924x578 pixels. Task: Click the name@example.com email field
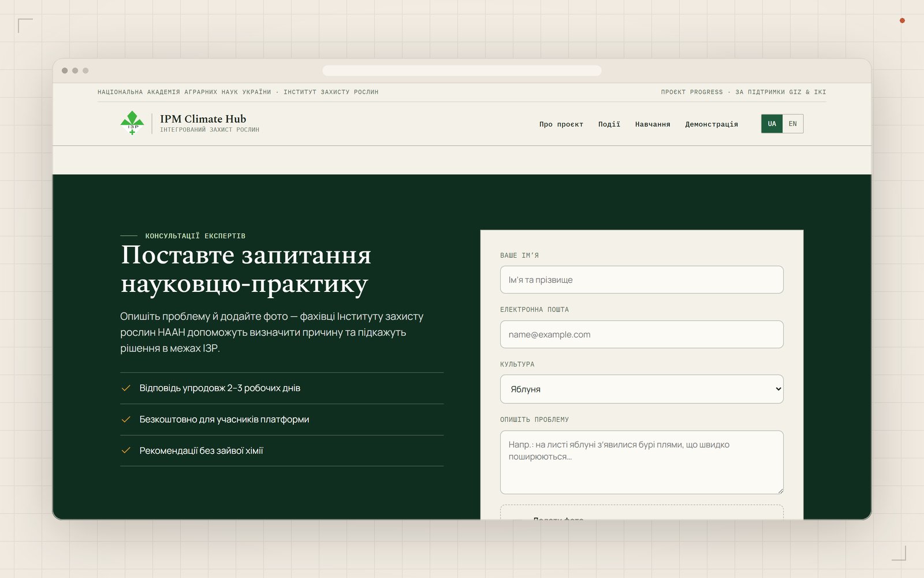[642, 335]
